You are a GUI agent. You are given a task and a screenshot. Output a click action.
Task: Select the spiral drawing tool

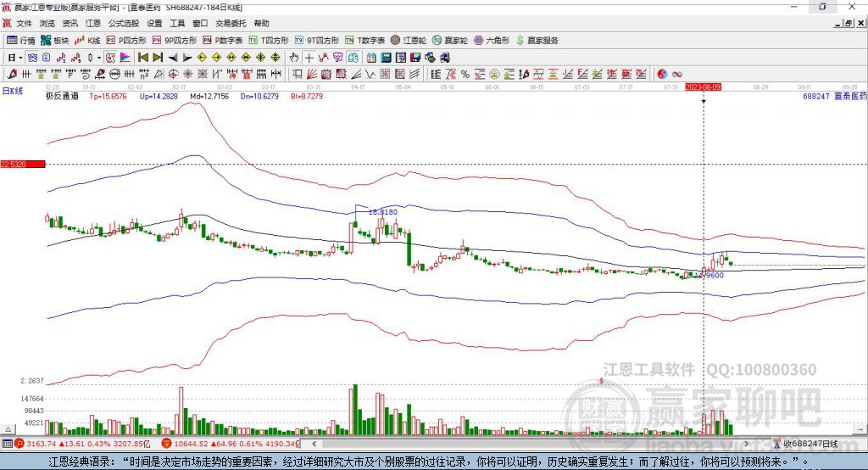tap(86, 75)
